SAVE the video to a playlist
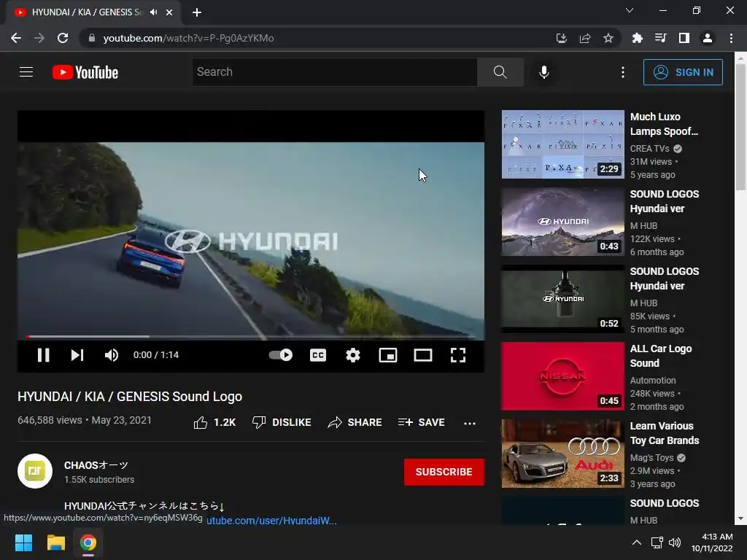Viewport: 747px width, 560px height. pos(422,422)
